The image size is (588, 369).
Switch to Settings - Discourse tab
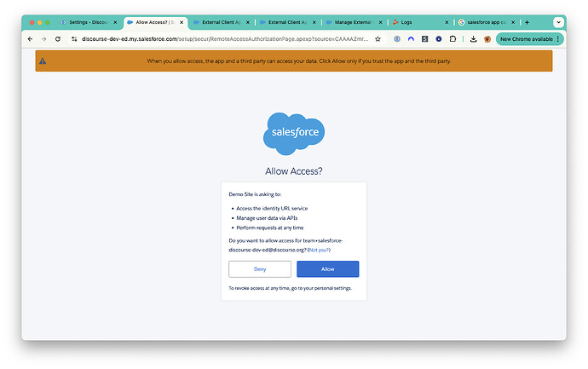tap(89, 22)
